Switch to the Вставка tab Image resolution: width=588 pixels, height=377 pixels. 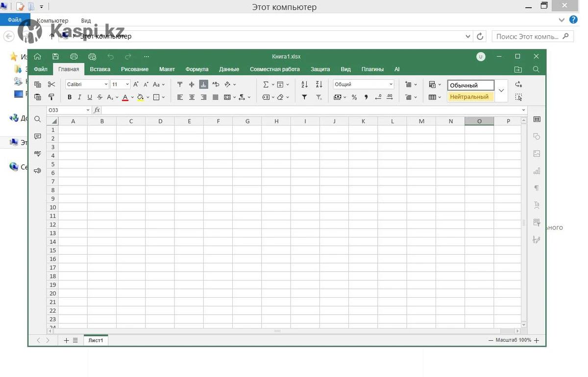point(100,69)
